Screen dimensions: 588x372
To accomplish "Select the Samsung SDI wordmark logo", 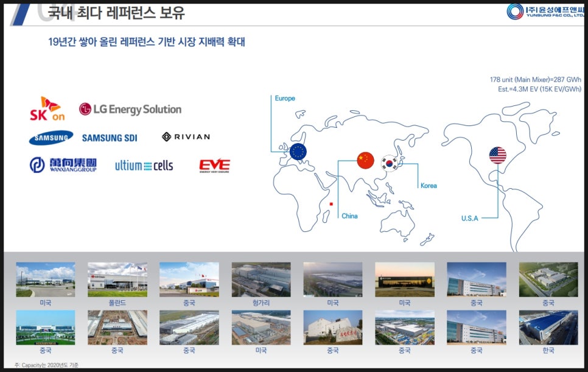I will tap(110, 138).
